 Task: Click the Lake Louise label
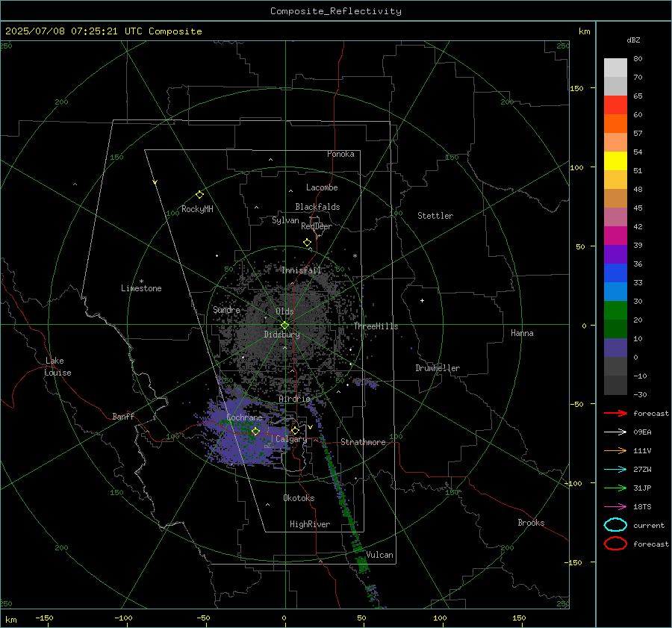[x=57, y=367]
